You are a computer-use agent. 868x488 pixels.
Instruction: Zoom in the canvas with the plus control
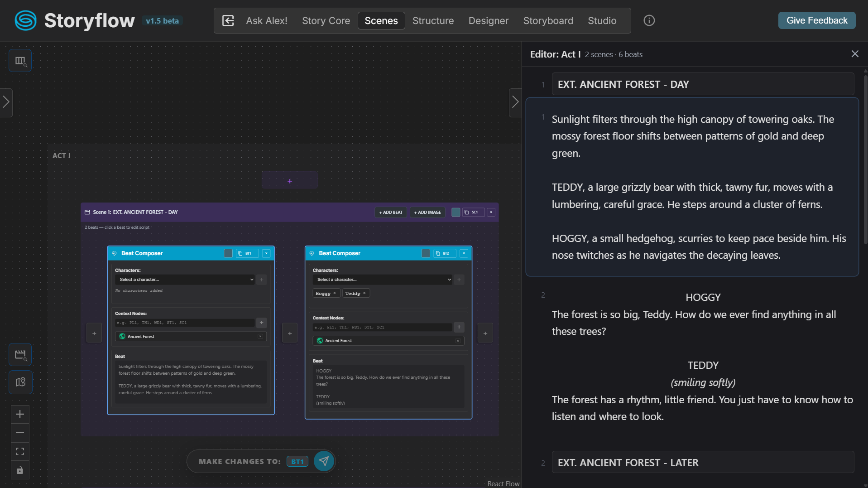pos(20,414)
